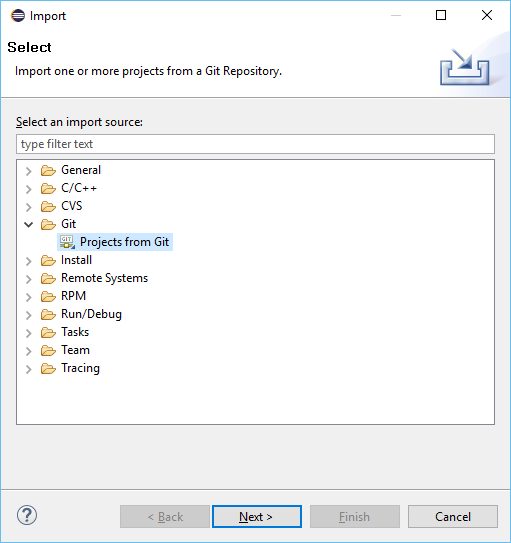Screen dimensions: 511x543
Task: Click the Tracing folder icon
Action: coord(48,368)
